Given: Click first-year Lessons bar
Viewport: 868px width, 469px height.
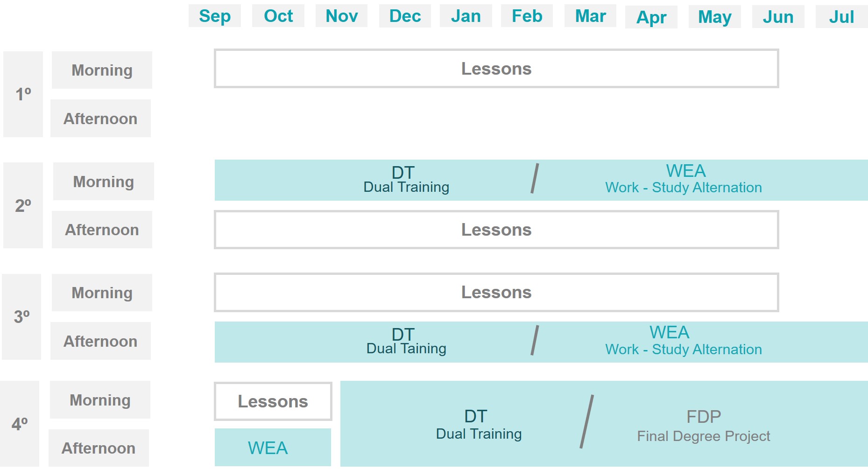Looking at the screenshot, I should click(x=496, y=69).
